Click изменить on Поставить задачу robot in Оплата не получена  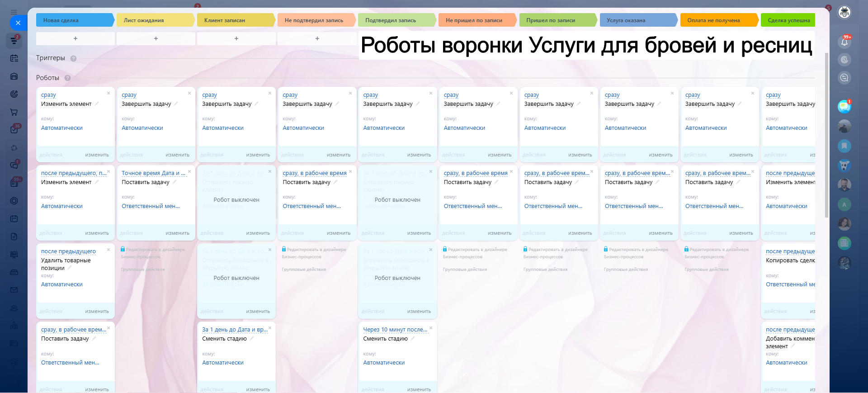pyautogui.click(x=741, y=233)
